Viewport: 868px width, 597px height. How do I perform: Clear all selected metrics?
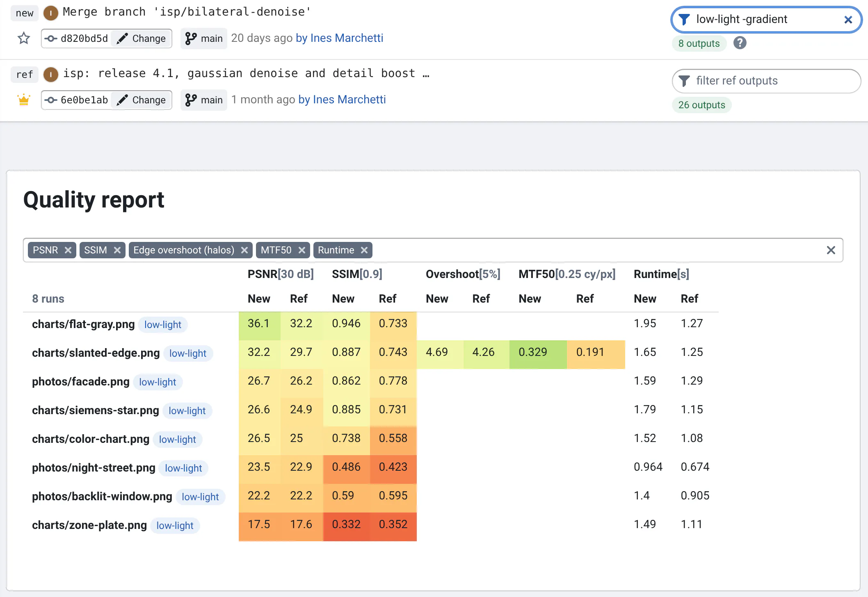coord(831,250)
